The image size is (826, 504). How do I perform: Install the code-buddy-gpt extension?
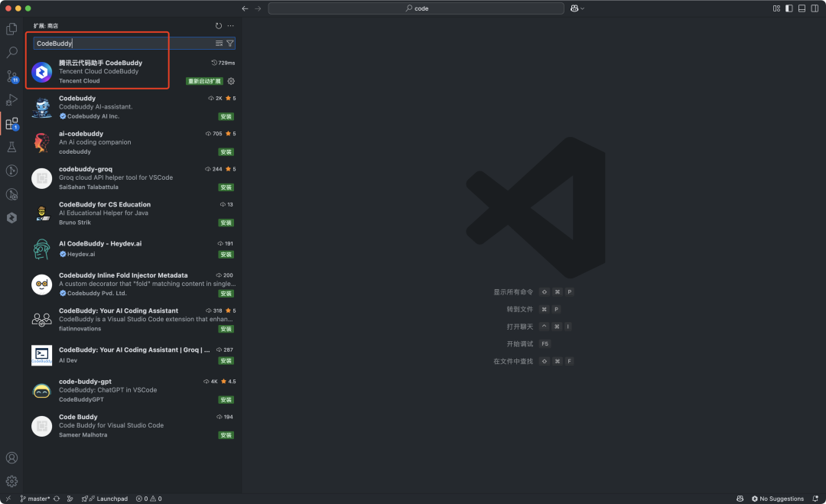pos(226,400)
